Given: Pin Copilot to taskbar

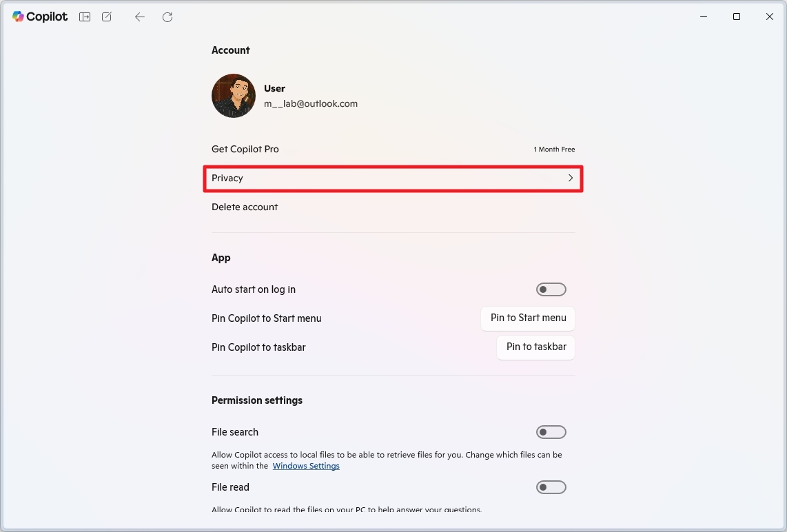Looking at the screenshot, I should 535,347.
